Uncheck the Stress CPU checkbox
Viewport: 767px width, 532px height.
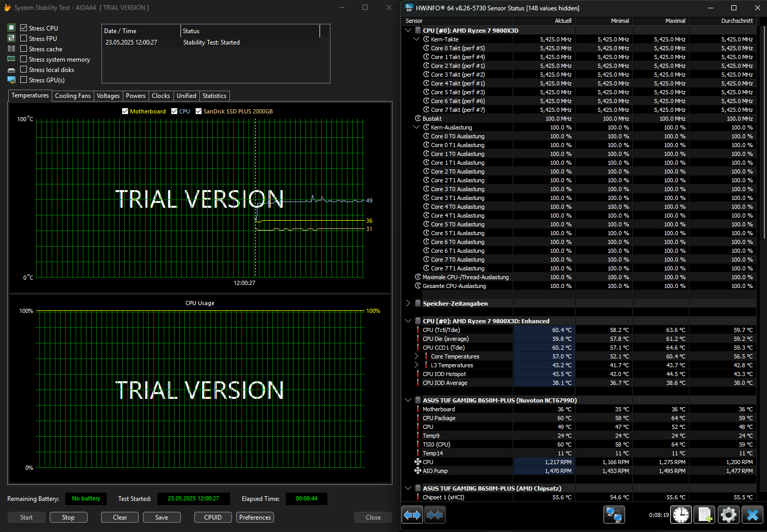point(23,28)
